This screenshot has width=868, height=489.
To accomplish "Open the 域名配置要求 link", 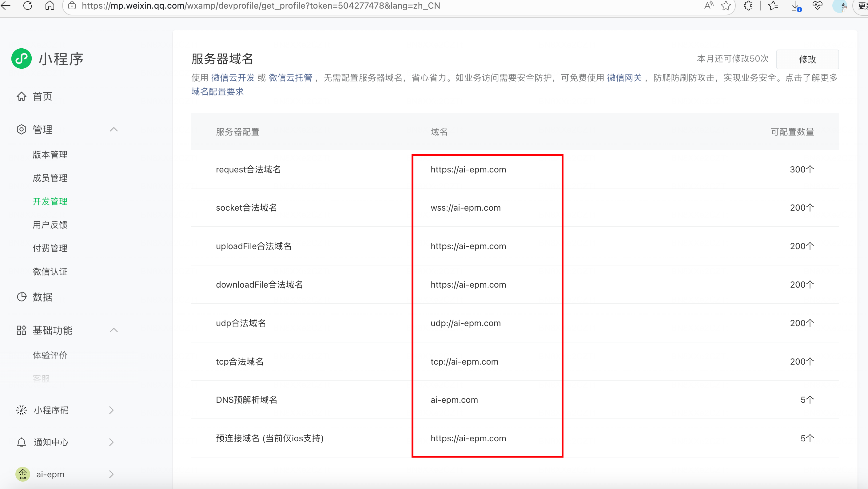I will coord(217,92).
